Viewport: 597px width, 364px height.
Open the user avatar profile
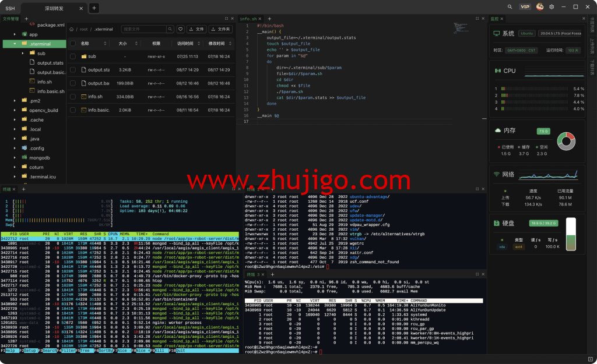pos(540,8)
